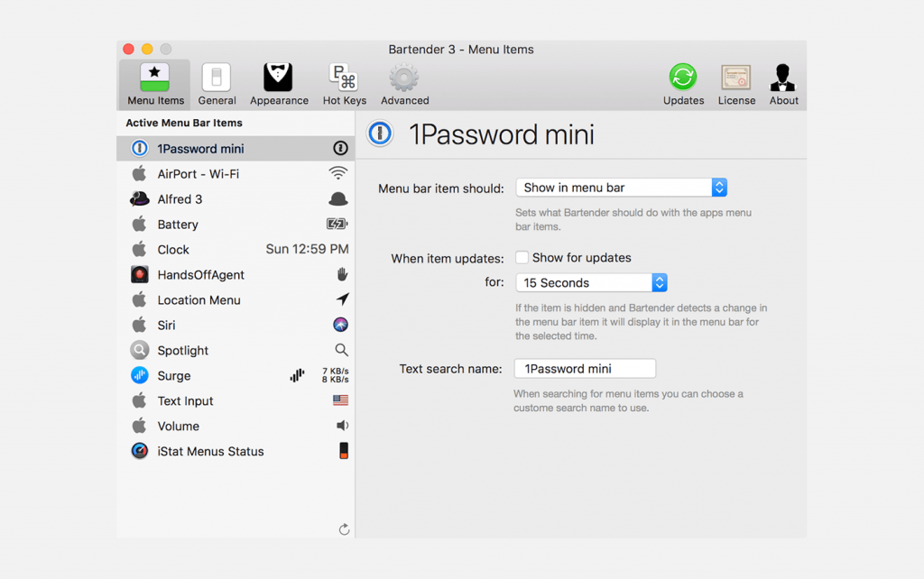Check for Updates with green icon
Screen dimensions: 924x579
[x=683, y=84]
